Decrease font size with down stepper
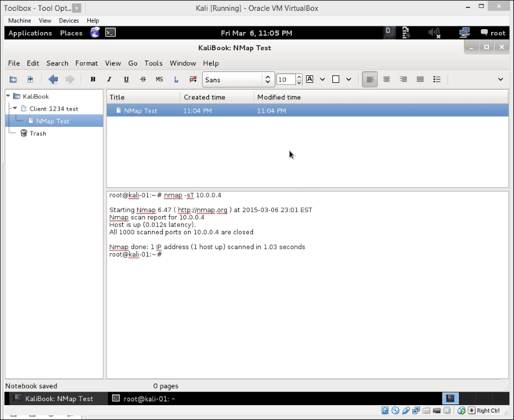 point(299,82)
